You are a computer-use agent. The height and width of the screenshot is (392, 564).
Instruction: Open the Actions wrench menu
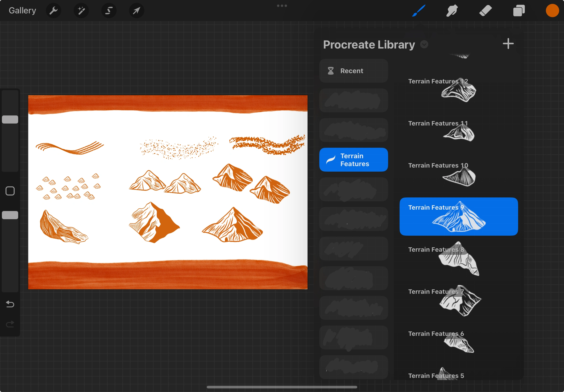tap(53, 11)
